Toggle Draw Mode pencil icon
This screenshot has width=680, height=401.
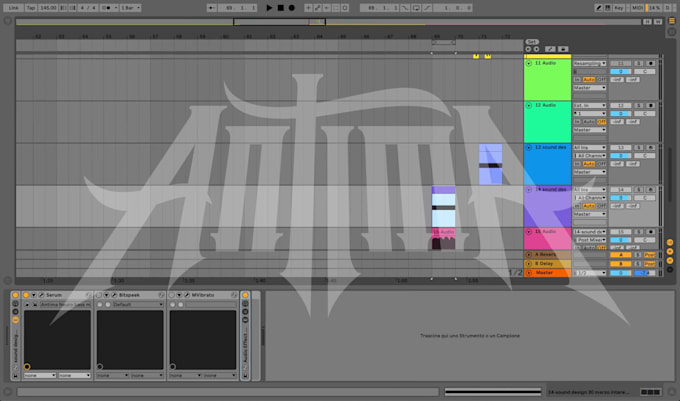pos(598,8)
